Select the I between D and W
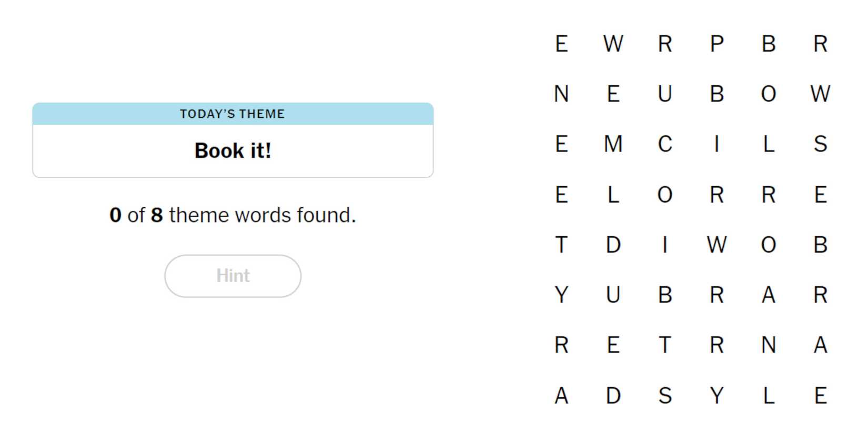Image resolution: width=868 pixels, height=434 pixels. pos(665,245)
